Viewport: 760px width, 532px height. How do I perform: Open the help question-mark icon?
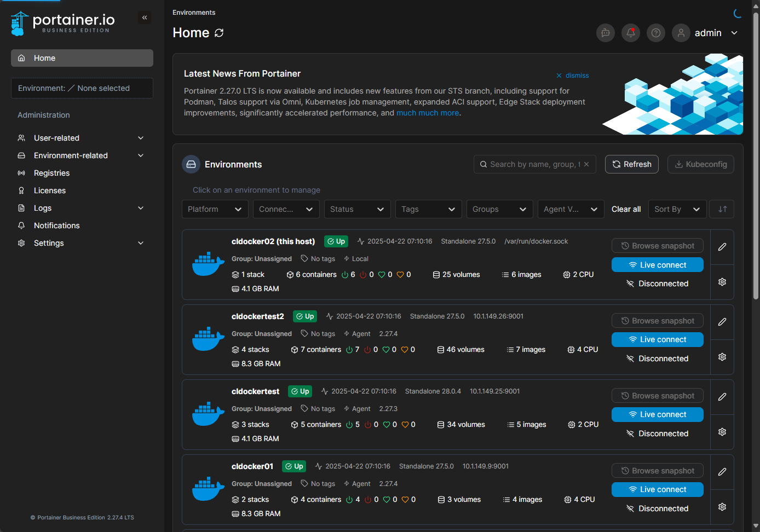pyautogui.click(x=656, y=33)
